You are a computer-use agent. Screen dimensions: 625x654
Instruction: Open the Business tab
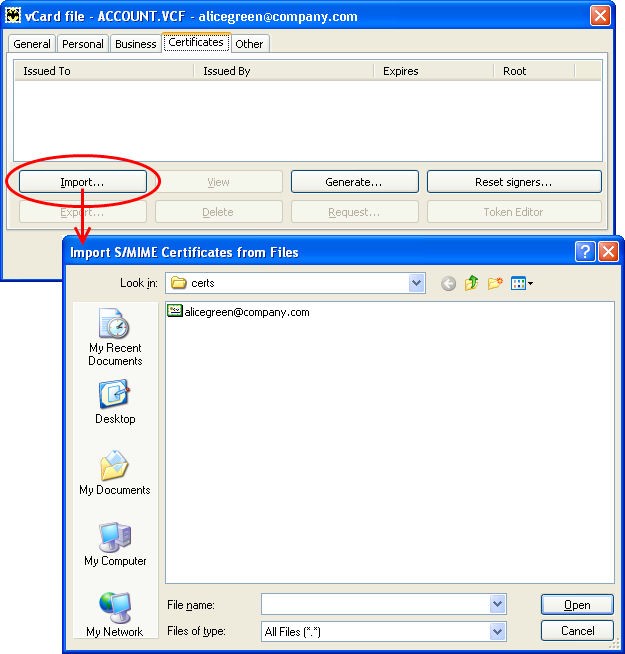point(136,44)
